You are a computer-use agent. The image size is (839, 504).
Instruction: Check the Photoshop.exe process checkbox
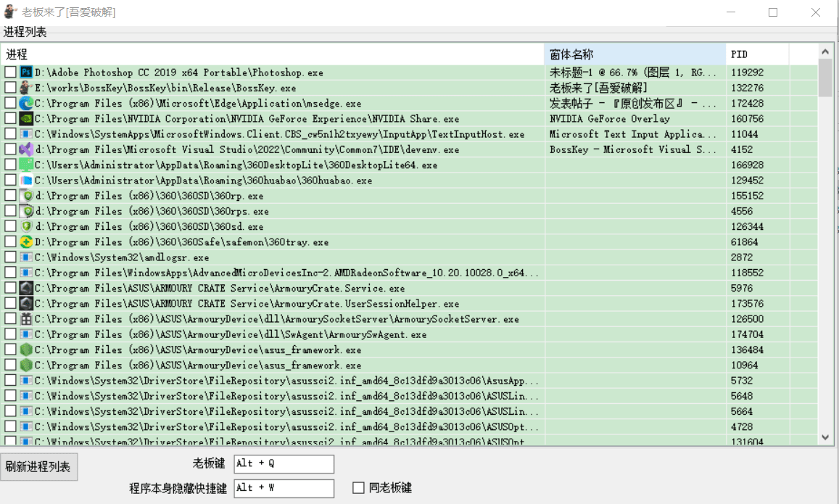coord(10,72)
